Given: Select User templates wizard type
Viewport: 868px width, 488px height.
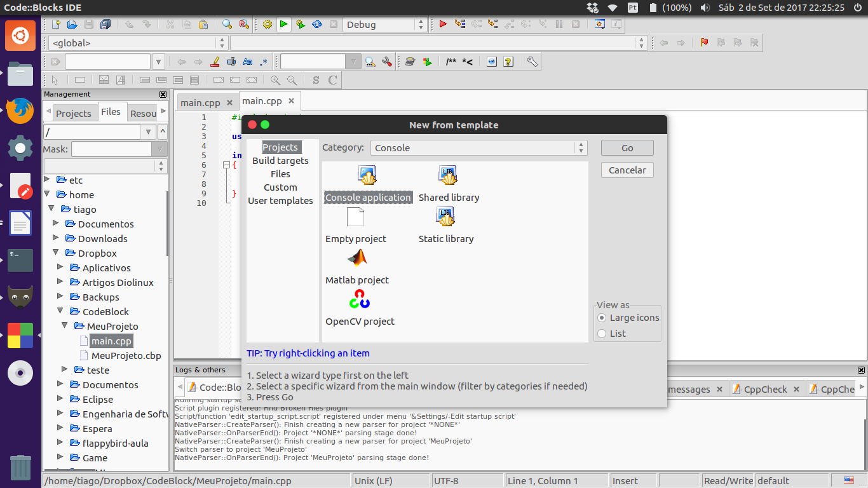Looking at the screenshot, I should (280, 201).
